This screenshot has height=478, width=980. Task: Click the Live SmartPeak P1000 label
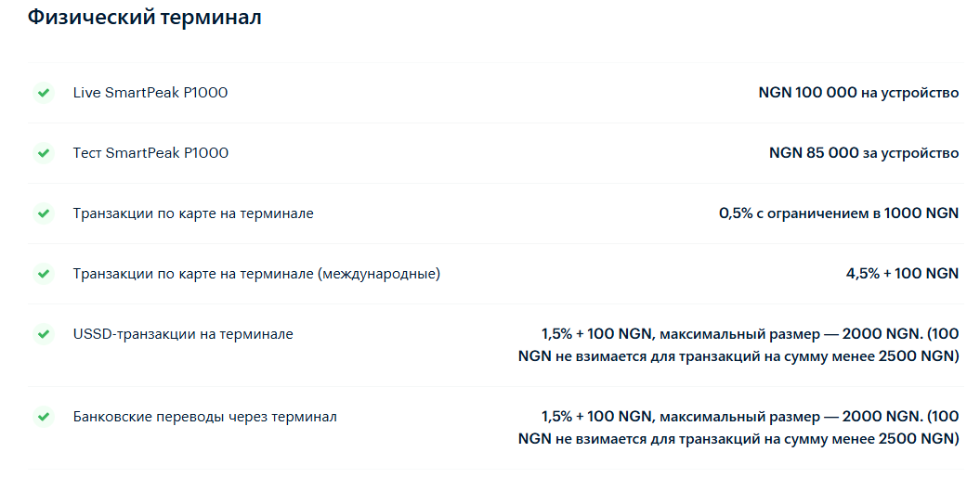(x=150, y=93)
